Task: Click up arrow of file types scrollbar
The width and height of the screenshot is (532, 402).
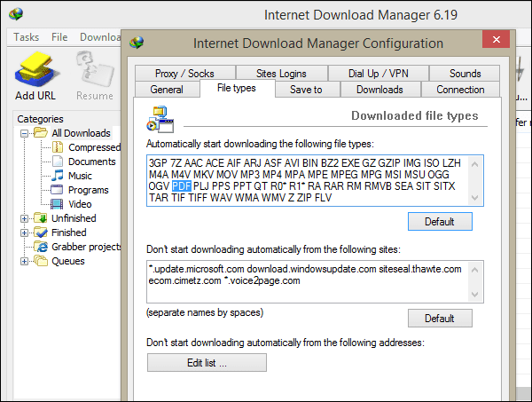Action: pyautogui.click(x=474, y=165)
